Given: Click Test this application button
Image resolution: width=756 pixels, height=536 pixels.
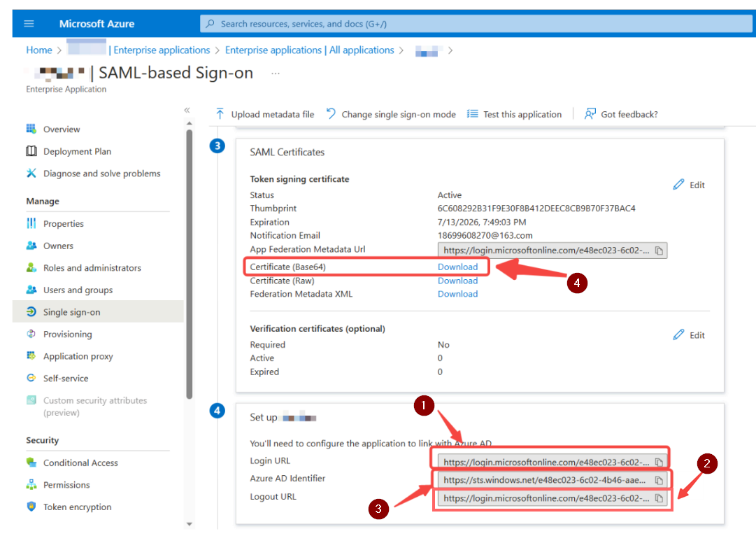Looking at the screenshot, I should point(515,114).
